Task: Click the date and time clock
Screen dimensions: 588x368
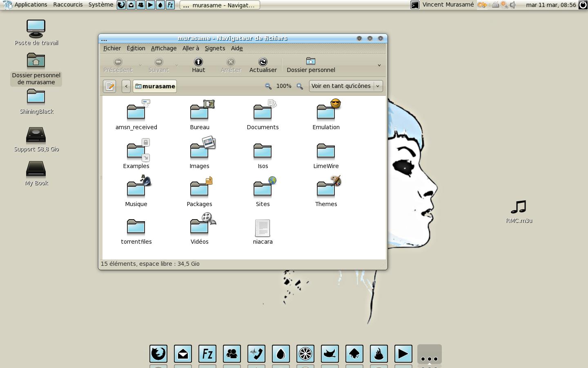Action: click(551, 5)
